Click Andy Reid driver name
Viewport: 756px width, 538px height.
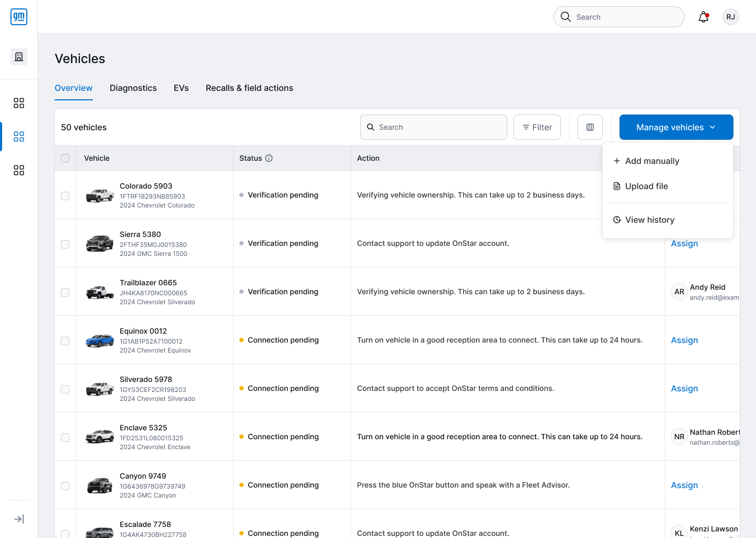coord(708,287)
